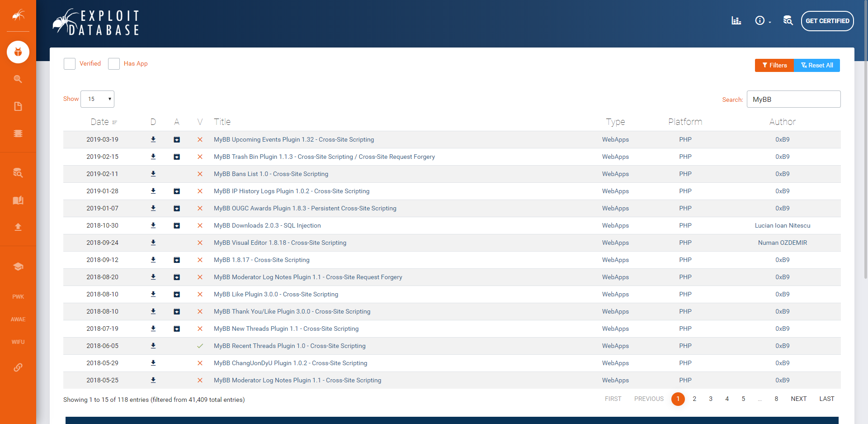View author Numan OZDEMIR

click(x=783, y=243)
